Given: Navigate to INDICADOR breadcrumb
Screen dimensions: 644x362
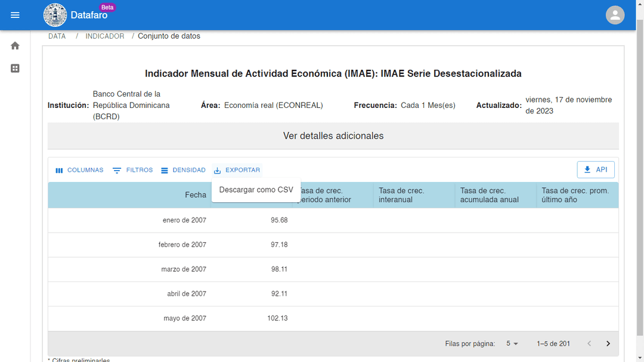Looking at the screenshot, I should click(x=105, y=36).
